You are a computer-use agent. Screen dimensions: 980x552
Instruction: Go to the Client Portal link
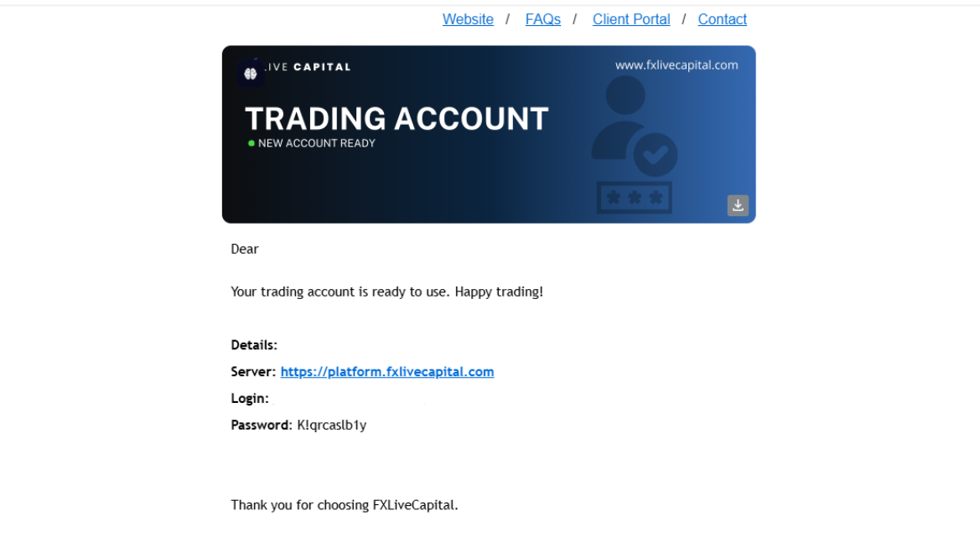(631, 19)
